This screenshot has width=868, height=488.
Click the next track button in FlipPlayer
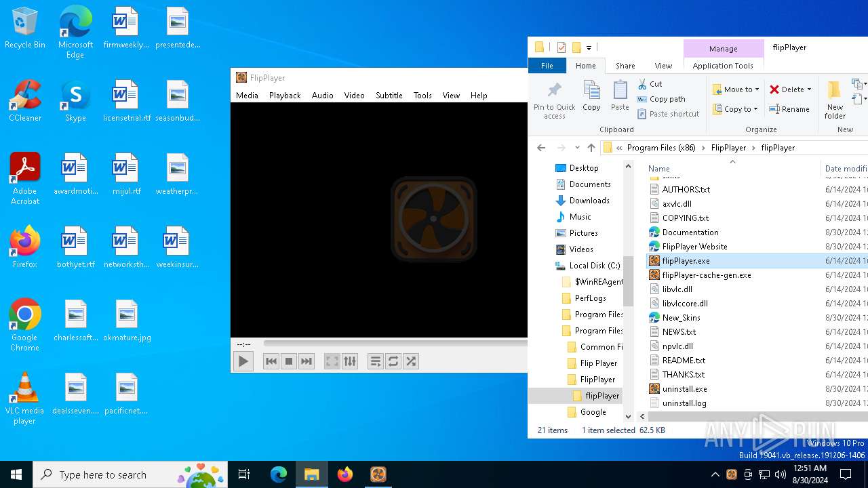pos(307,361)
